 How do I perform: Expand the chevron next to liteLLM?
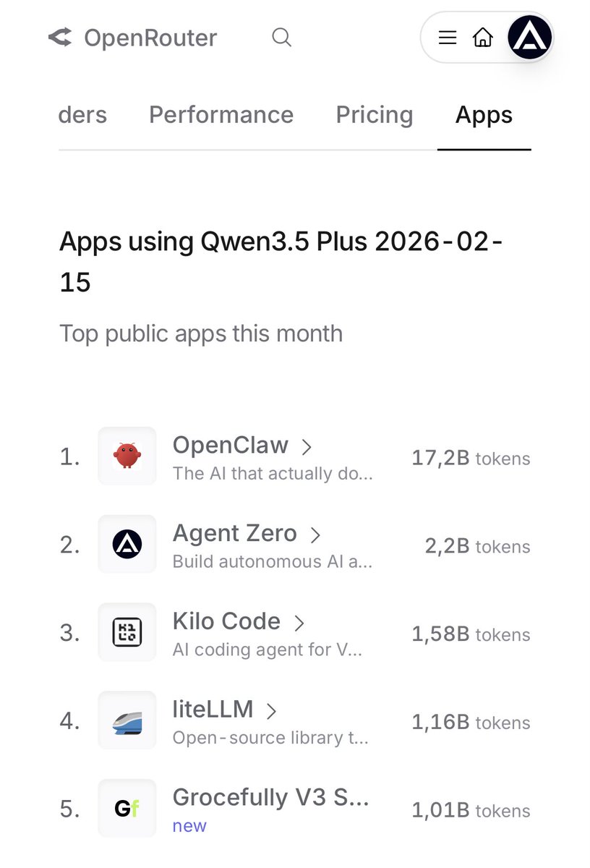click(271, 711)
